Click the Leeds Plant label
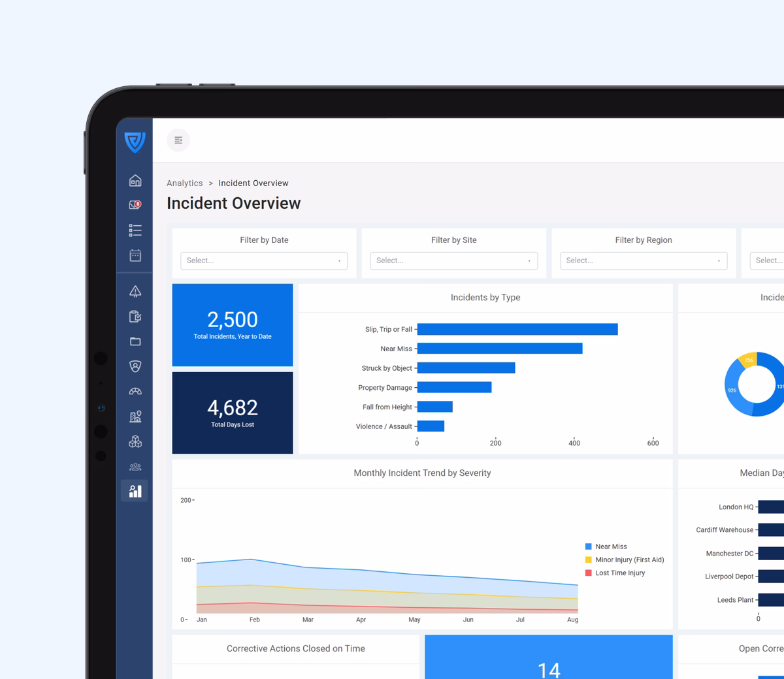 coord(736,600)
